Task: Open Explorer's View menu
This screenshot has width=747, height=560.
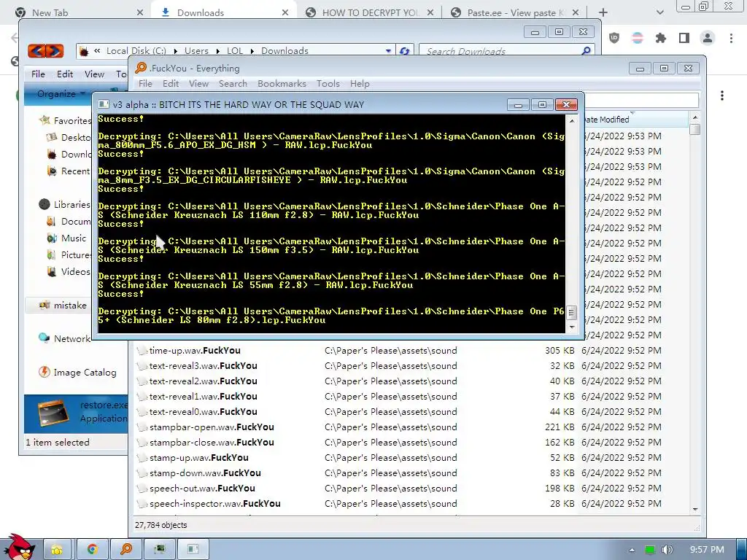Action: pyautogui.click(x=94, y=74)
